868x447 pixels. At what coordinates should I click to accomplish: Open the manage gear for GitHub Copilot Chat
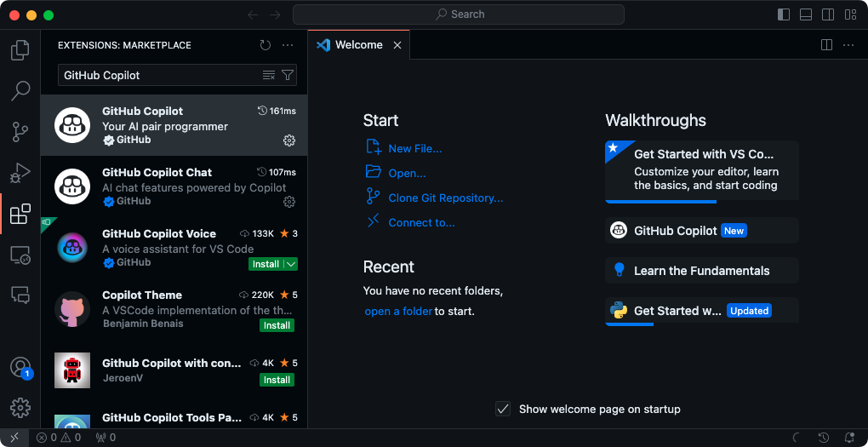(289, 202)
